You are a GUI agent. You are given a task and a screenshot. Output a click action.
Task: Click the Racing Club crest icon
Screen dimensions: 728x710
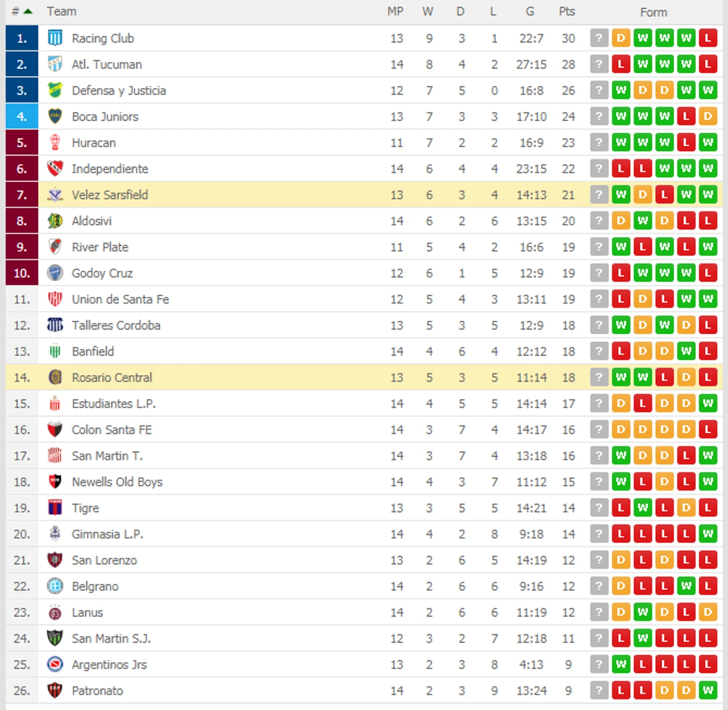pyautogui.click(x=55, y=38)
